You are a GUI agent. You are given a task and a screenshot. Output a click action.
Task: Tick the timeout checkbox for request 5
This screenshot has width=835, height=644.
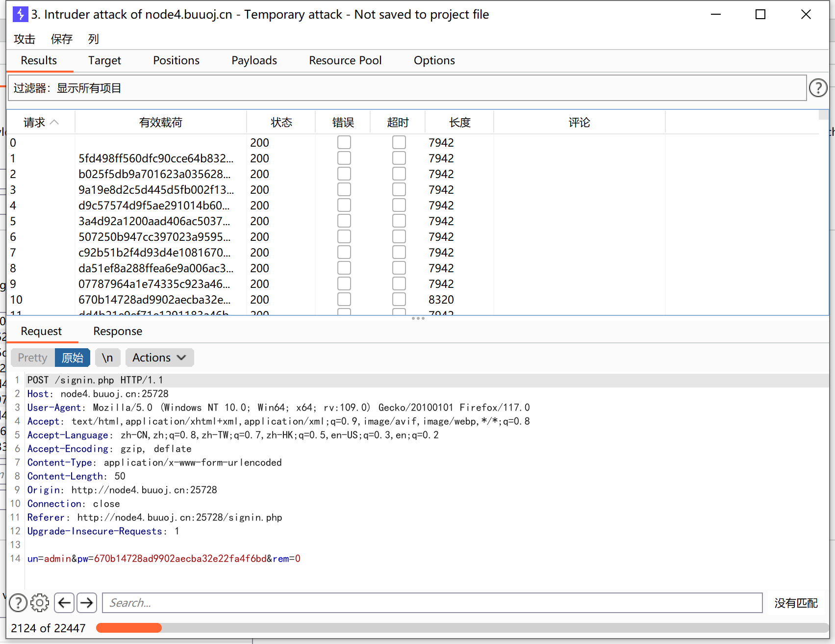pos(399,221)
